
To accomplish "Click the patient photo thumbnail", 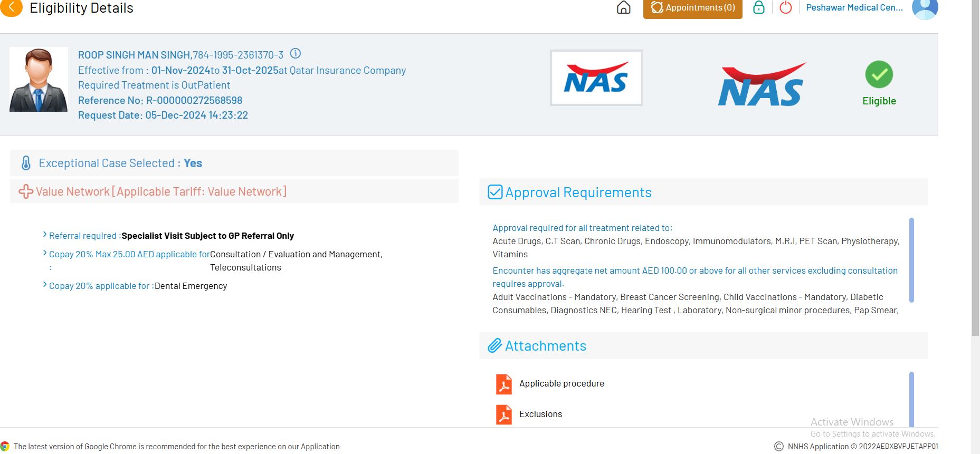I will click(x=39, y=79).
